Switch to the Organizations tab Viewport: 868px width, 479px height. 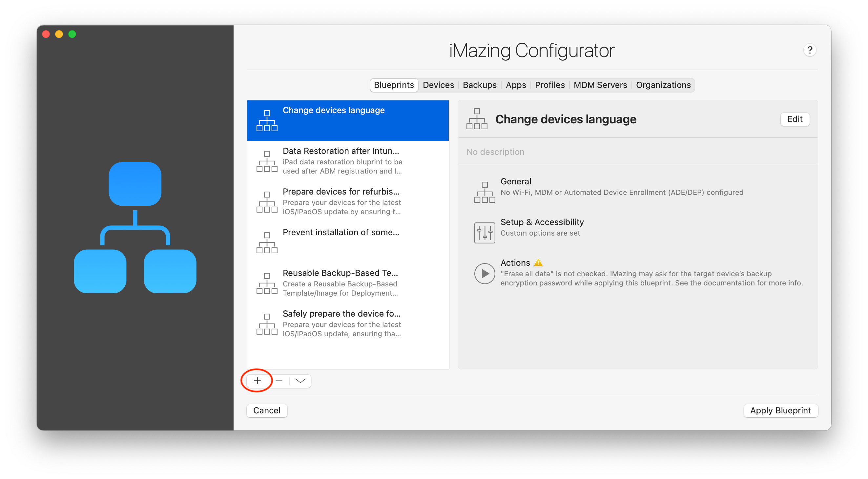tap(663, 85)
